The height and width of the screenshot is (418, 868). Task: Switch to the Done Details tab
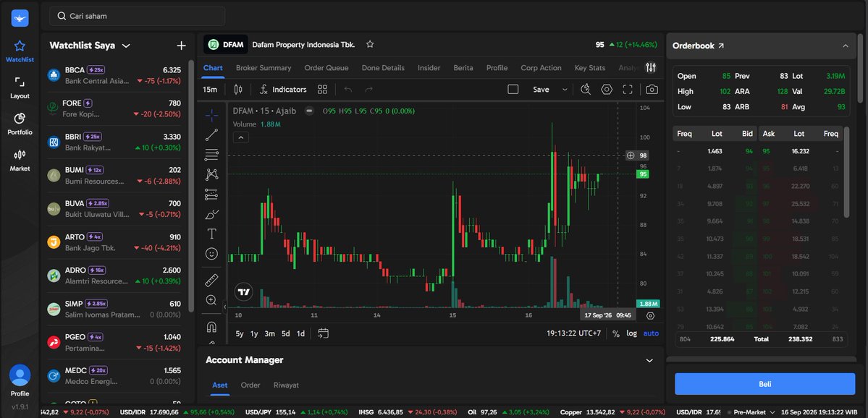click(x=383, y=67)
